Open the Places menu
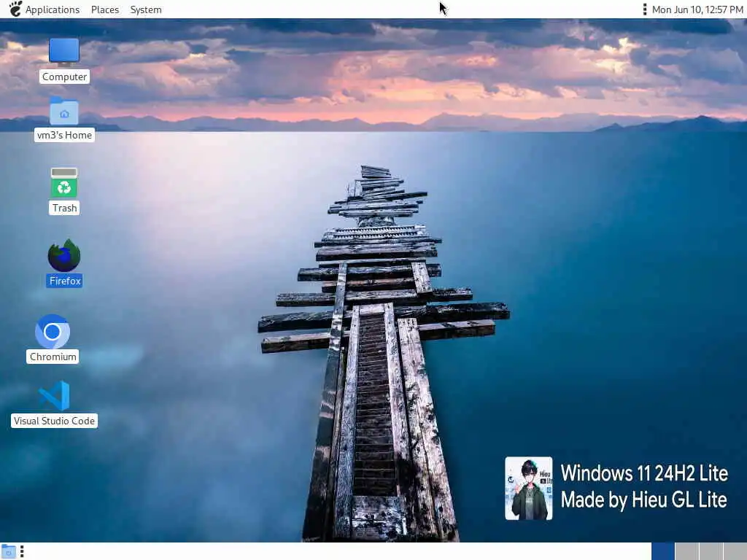This screenshot has width=747, height=560. pos(105,9)
